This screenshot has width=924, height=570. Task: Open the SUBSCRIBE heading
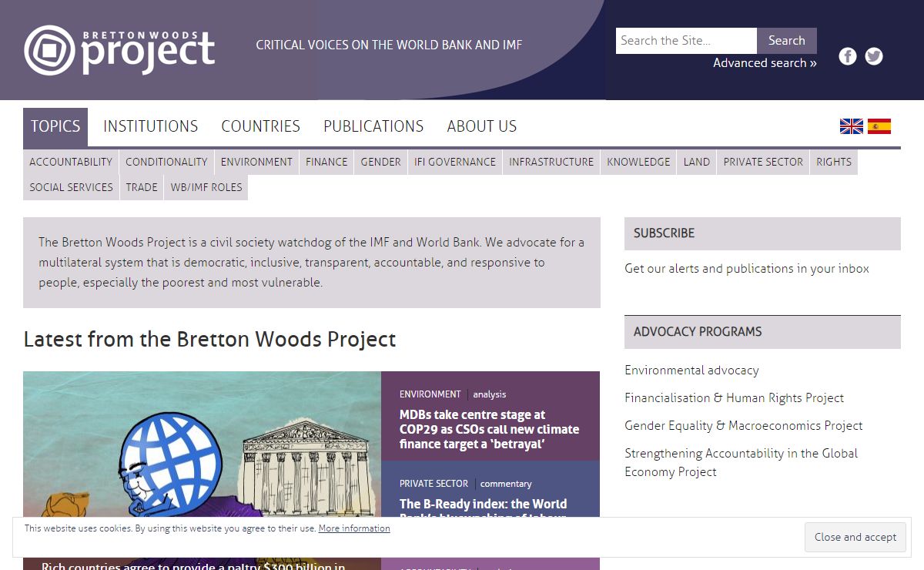(762, 233)
